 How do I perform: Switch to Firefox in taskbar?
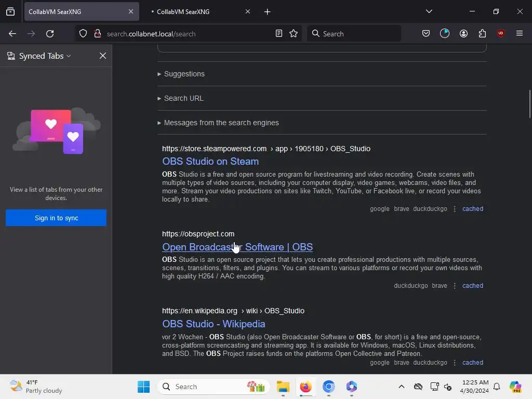point(305,387)
